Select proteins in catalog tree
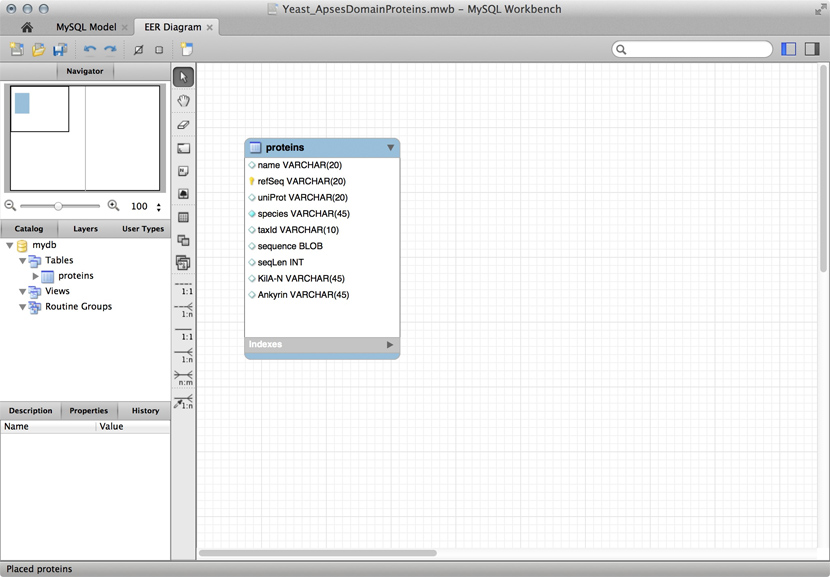The width and height of the screenshot is (830, 577). click(76, 276)
